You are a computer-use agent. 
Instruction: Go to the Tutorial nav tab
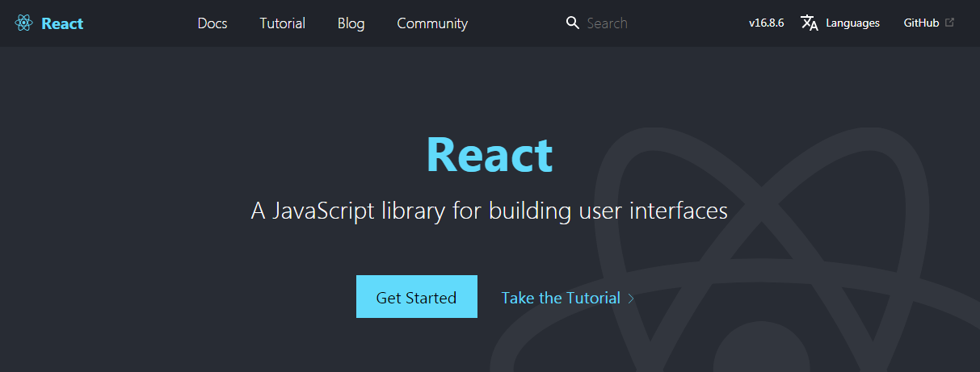[x=282, y=23]
